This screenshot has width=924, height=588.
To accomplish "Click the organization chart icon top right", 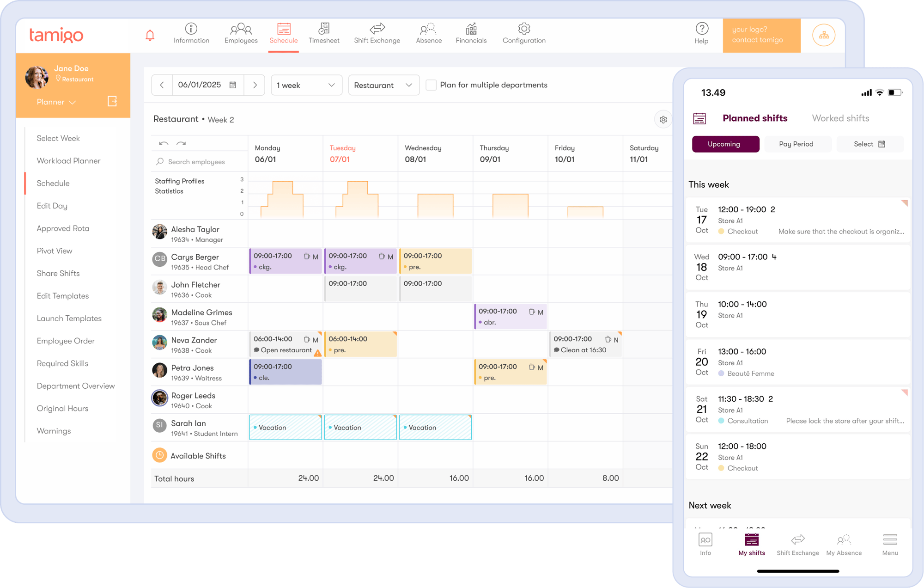I will click(824, 35).
